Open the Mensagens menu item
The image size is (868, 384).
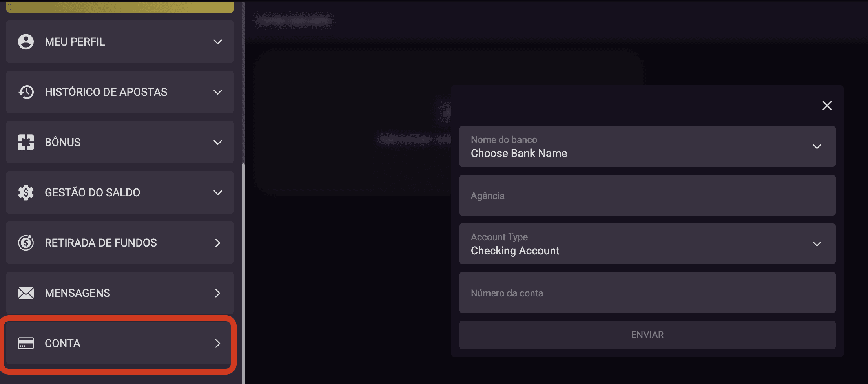[x=120, y=293]
